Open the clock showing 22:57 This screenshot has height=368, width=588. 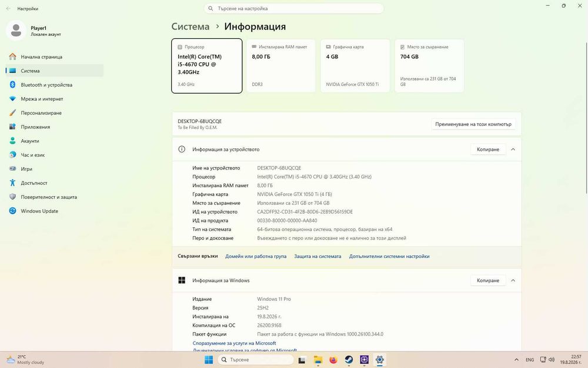(571, 360)
